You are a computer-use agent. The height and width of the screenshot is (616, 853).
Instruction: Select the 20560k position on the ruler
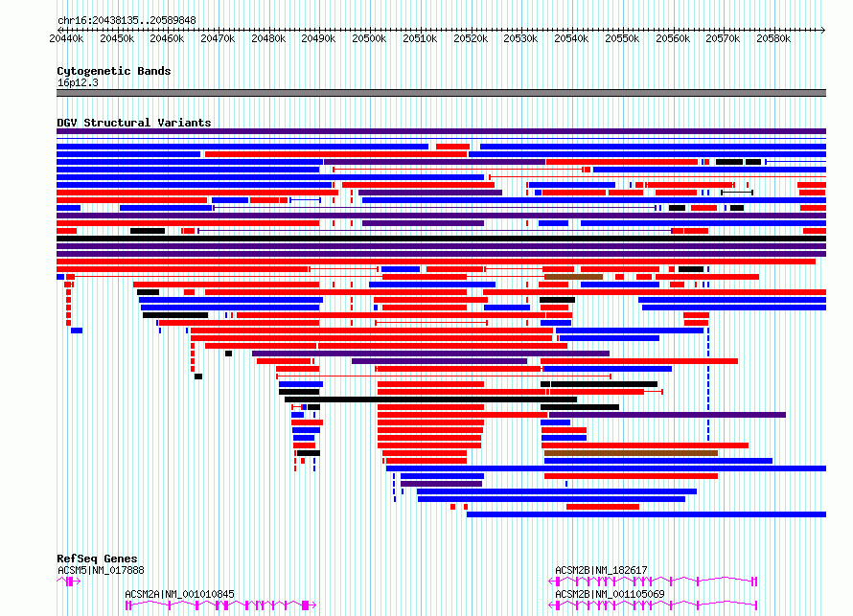click(x=673, y=38)
